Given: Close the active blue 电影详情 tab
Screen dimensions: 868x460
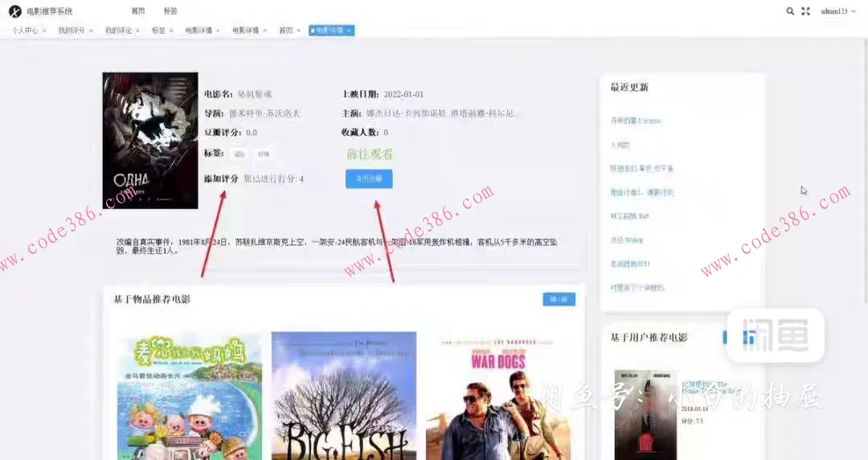Looking at the screenshot, I should [x=349, y=31].
